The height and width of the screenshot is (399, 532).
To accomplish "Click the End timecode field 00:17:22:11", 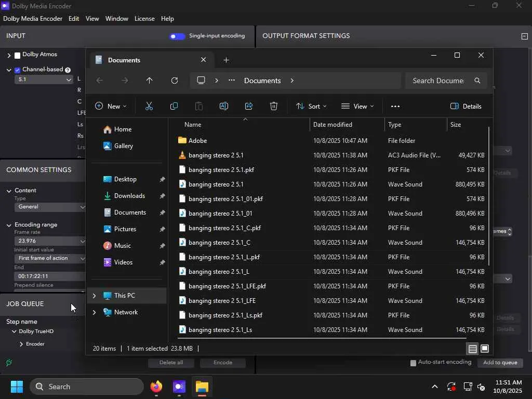I will tap(49, 276).
